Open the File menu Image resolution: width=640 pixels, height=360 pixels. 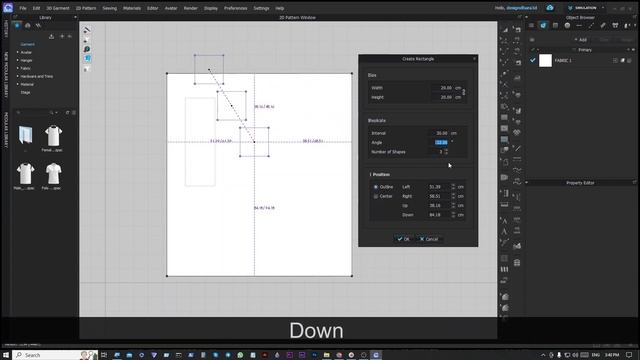point(23,8)
